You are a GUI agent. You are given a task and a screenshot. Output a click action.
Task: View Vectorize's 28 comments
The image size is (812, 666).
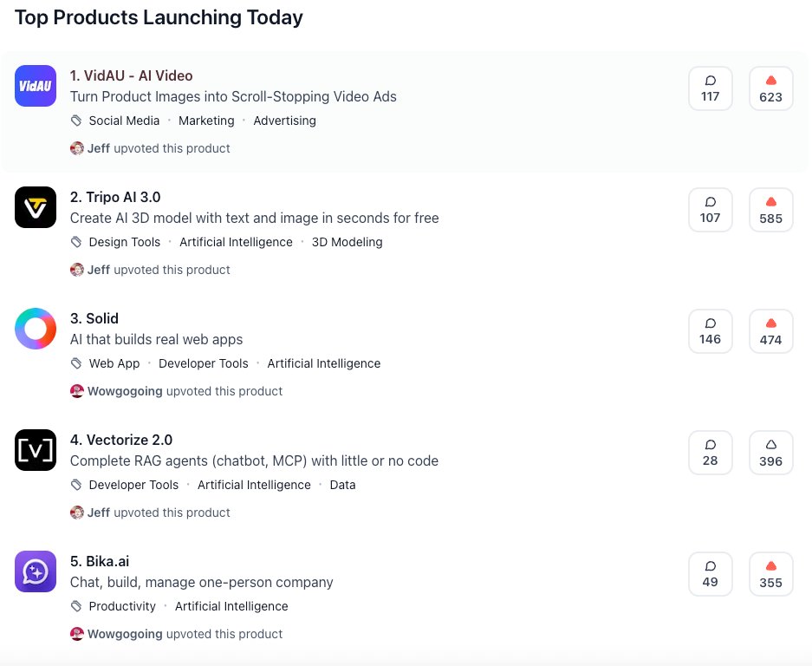pos(710,453)
